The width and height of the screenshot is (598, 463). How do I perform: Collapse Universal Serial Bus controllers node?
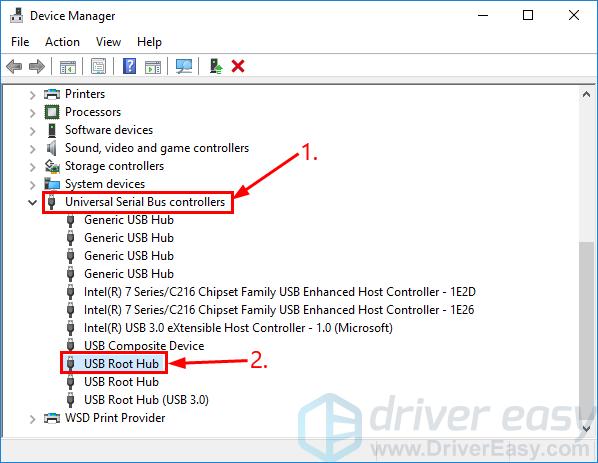(32, 202)
